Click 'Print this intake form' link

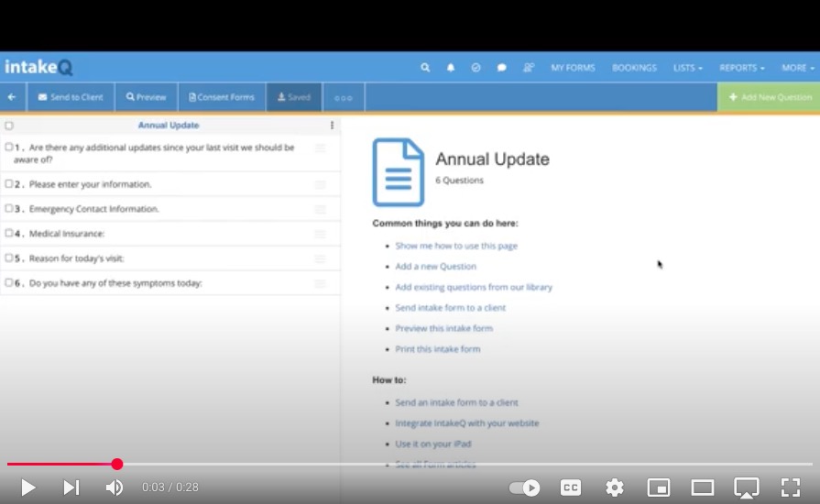438,349
